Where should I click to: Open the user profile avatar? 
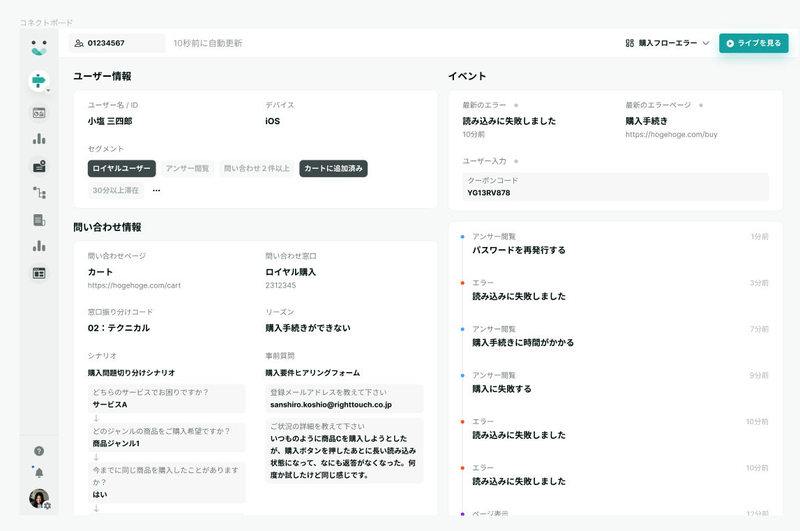(39, 498)
